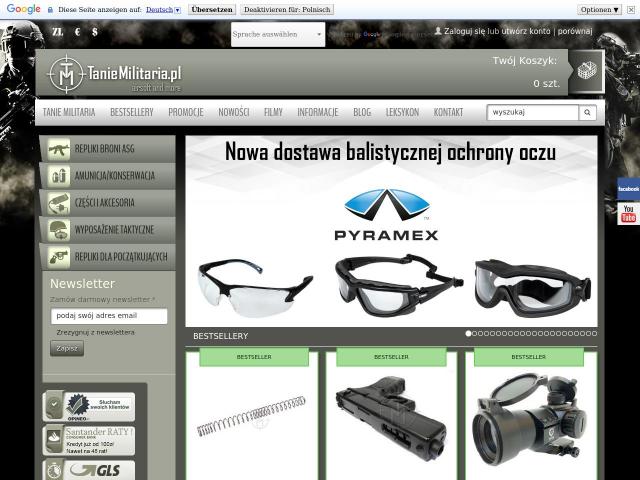Close the Google translate bar
The height and width of the screenshot is (480, 640).
tap(631, 9)
